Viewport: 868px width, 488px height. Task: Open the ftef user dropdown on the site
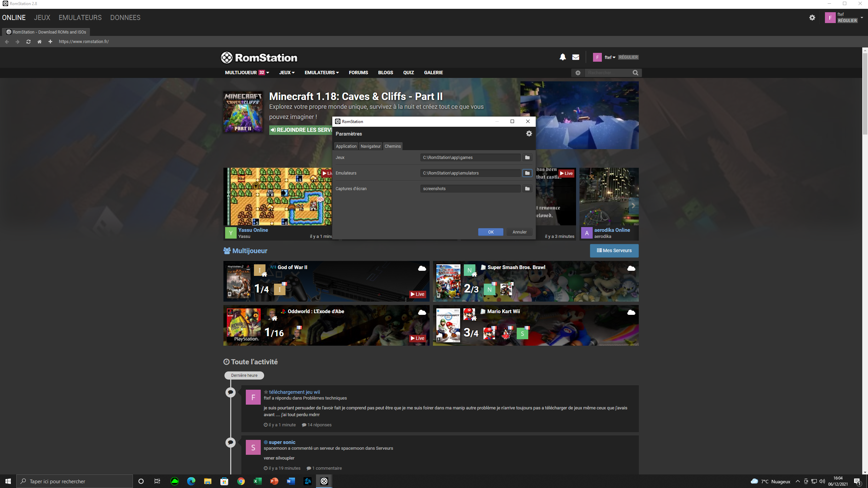(x=610, y=57)
